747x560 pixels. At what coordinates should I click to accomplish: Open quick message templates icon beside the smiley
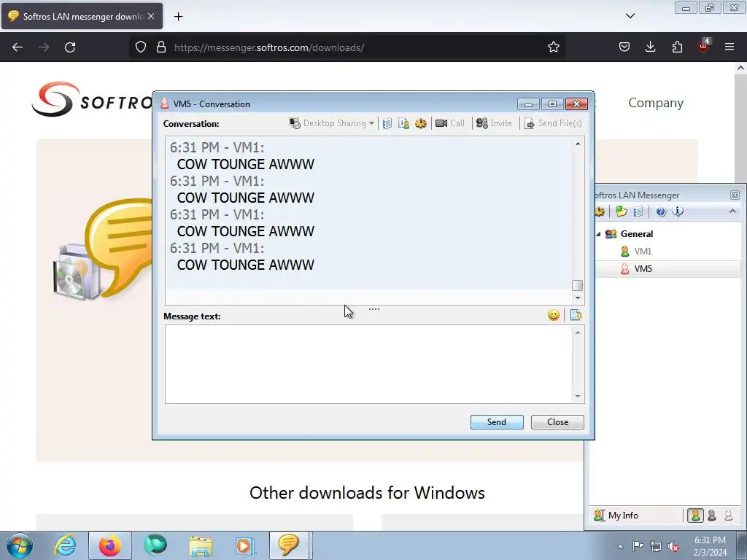576,315
